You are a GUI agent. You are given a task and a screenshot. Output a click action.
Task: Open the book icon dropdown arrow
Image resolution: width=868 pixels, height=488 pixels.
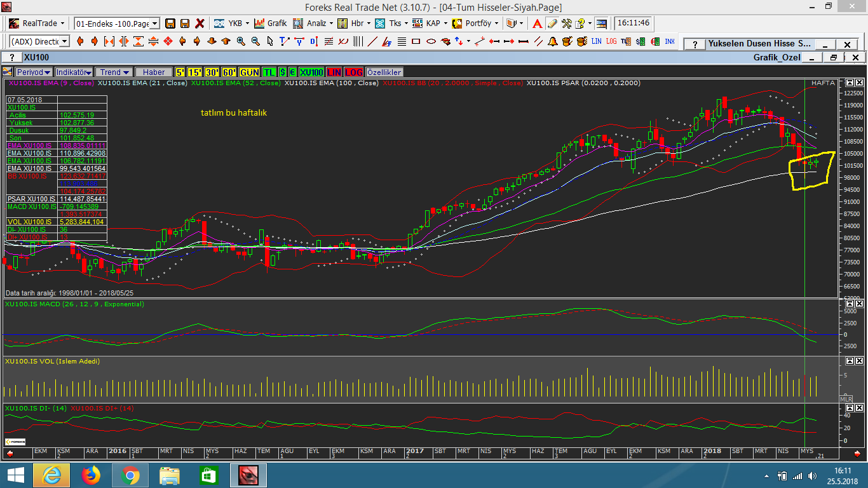521,24
